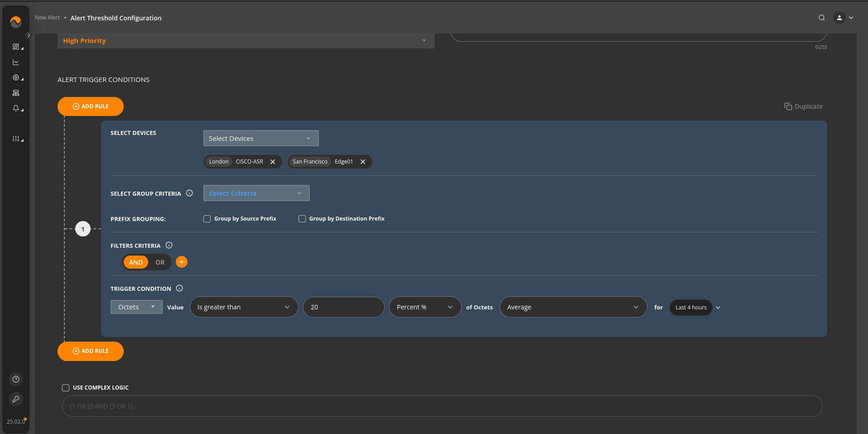Open the High Priority dropdown
This screenshot has width=868, height=434.
click(246, 41)
